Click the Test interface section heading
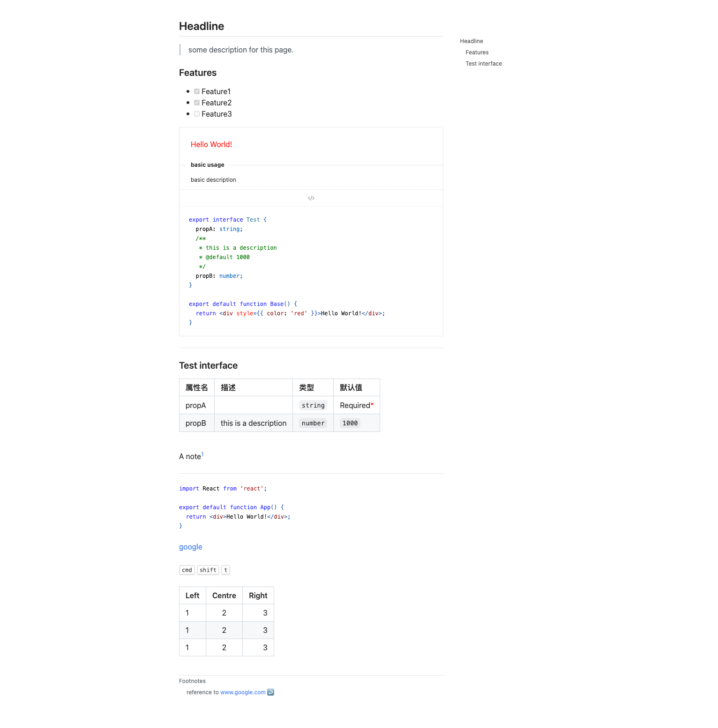 (208, 366)
